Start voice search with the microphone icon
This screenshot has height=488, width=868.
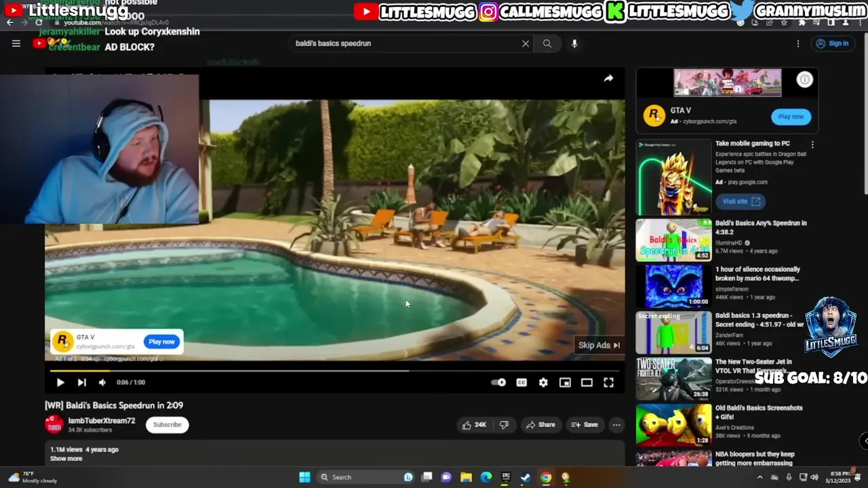tap(574, 43)
